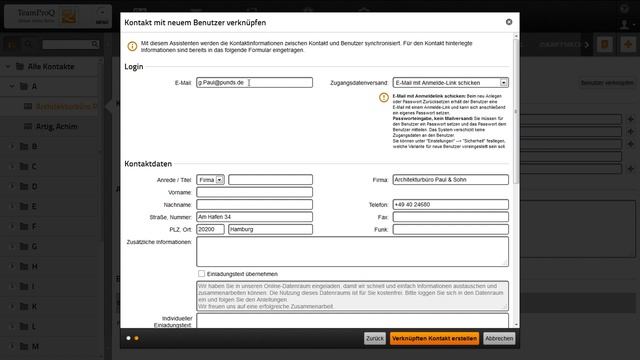Focus the empty Fax field
Screen dimensions: 640x360
[451, 217]
